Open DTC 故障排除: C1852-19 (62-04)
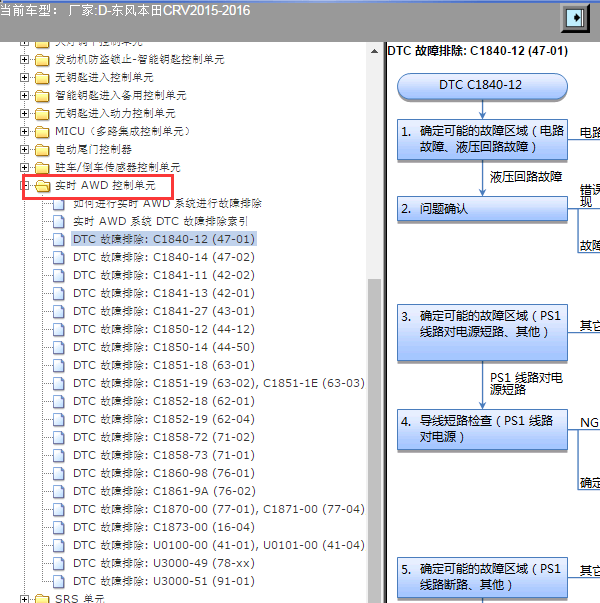This screenshot has height=603, width=600. pos(164,419)
